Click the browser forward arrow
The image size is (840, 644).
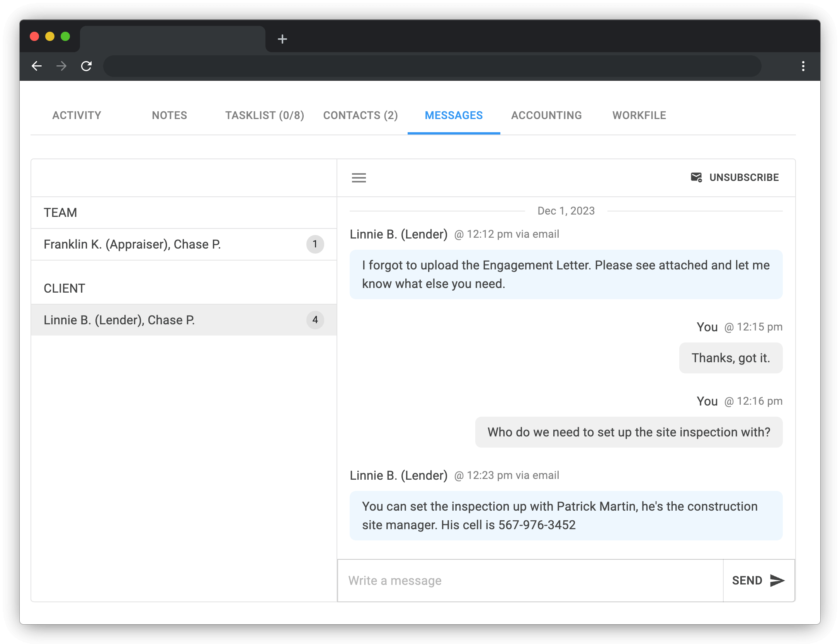pos(61,66)
